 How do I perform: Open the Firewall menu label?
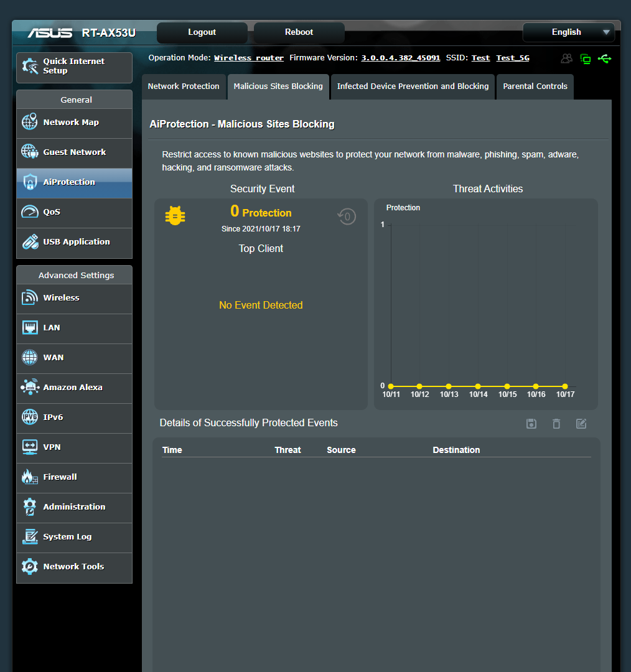click(x=60, y=477)
